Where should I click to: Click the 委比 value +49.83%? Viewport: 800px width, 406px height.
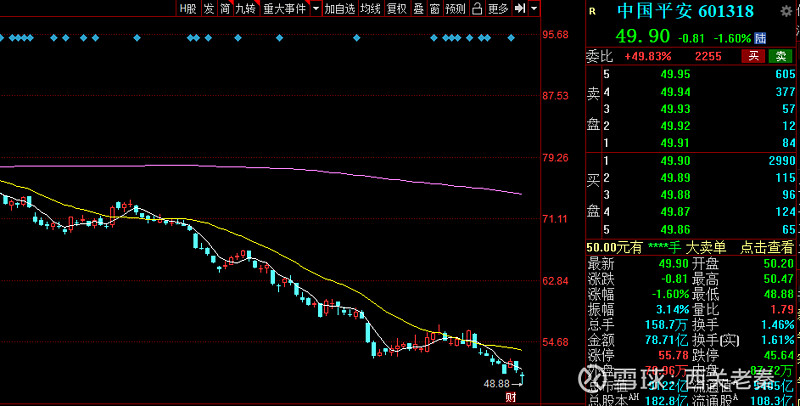647,56
